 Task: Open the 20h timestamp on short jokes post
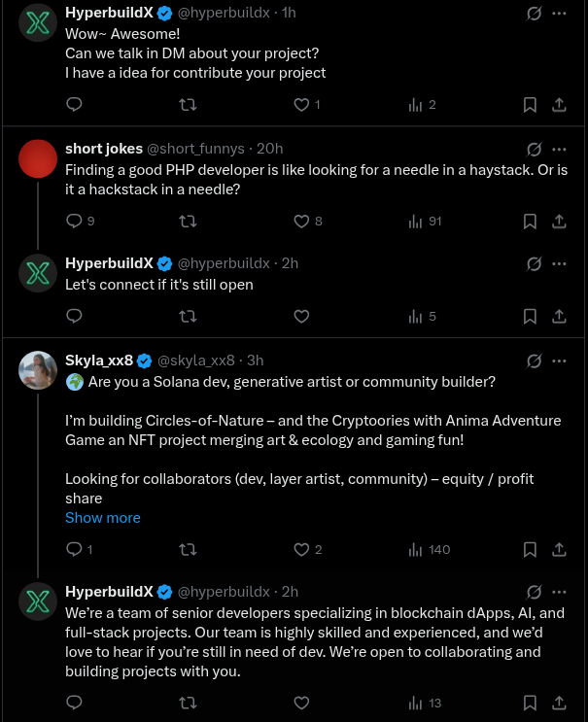268,149
